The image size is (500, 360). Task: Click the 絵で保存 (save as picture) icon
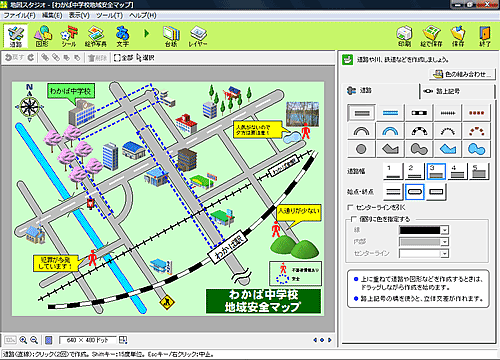431,36
